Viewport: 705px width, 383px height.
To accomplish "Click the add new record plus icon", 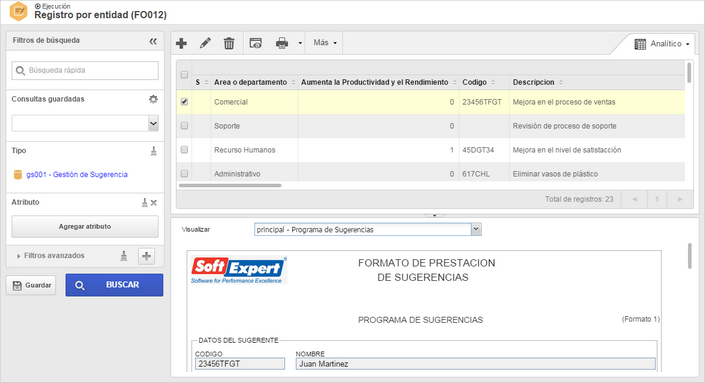I will tap(181, 43).
